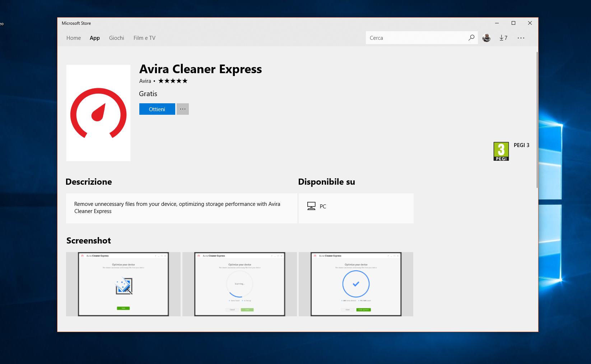Open the ellipsis menu beside Ottieni
Screen dimensions: 591x364
(x=183, y=109)
